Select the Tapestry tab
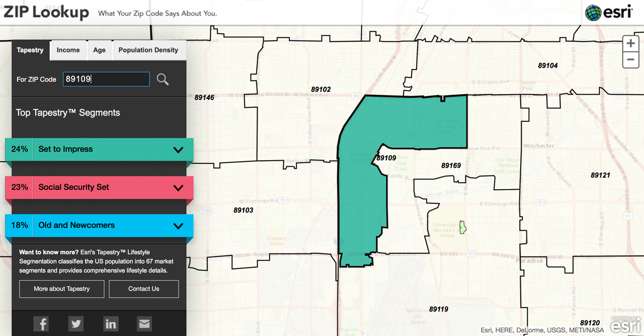Viewport: 644px width, 336px height. (x=30, y=50)
